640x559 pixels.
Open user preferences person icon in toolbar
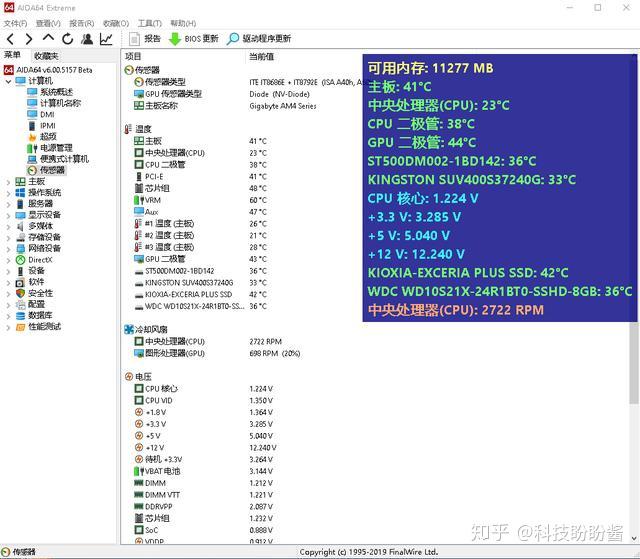(x=87, y=39)
